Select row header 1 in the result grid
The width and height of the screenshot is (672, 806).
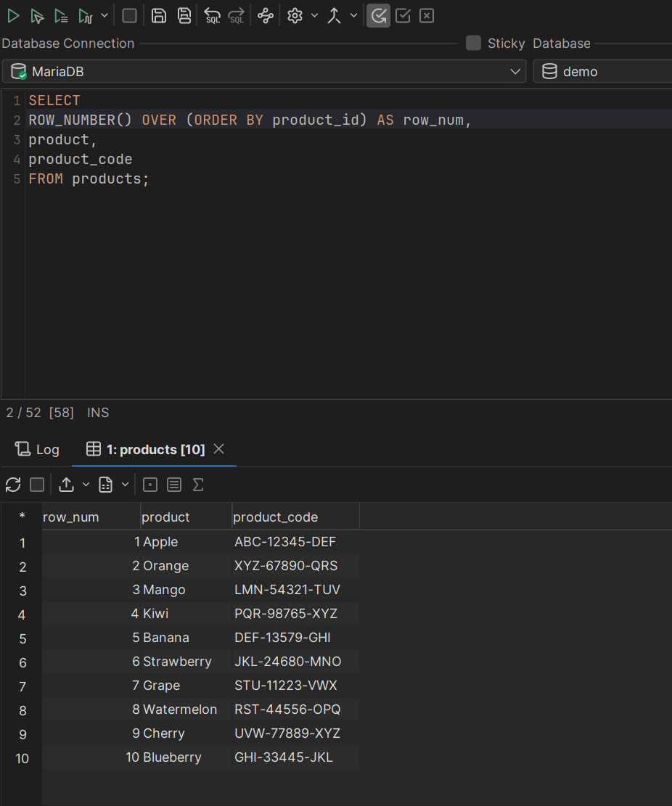[22, 543]
